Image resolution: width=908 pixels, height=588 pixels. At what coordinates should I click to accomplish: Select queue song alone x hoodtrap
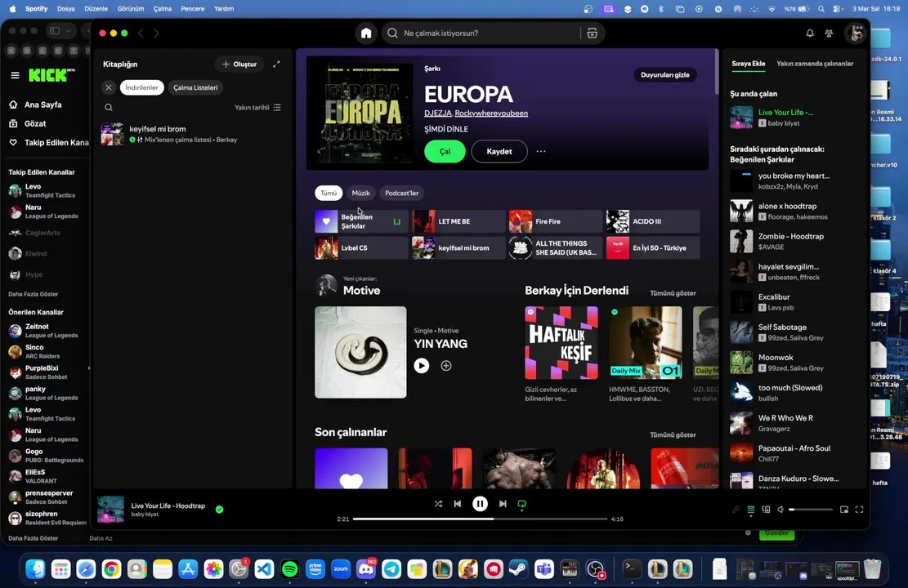[794, 212]
